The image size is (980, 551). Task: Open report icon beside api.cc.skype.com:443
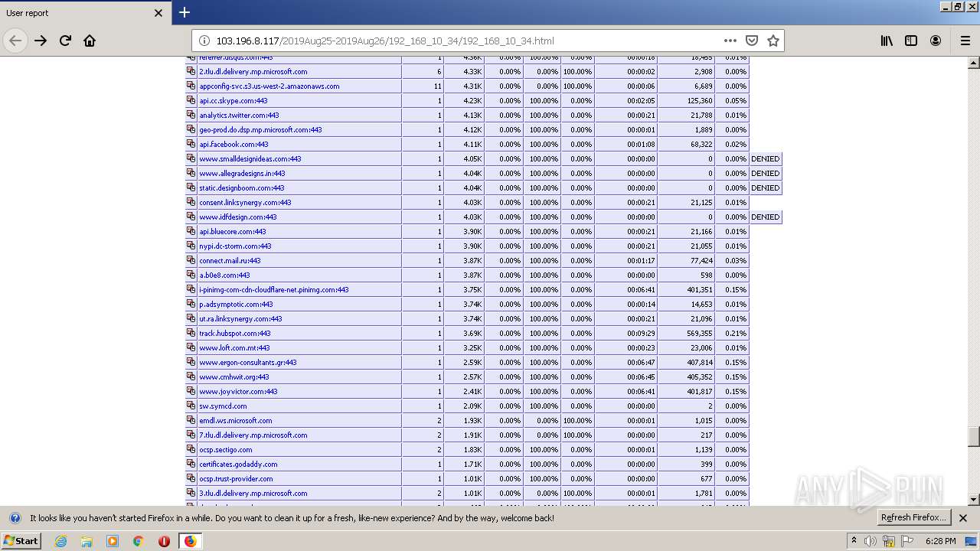[x=191, y=100]
